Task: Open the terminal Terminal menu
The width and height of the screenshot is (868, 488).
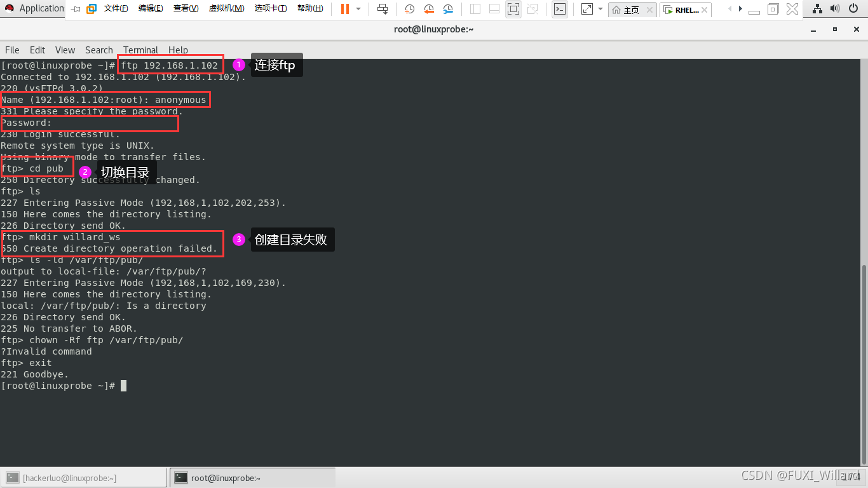Action: pos(140,50)
